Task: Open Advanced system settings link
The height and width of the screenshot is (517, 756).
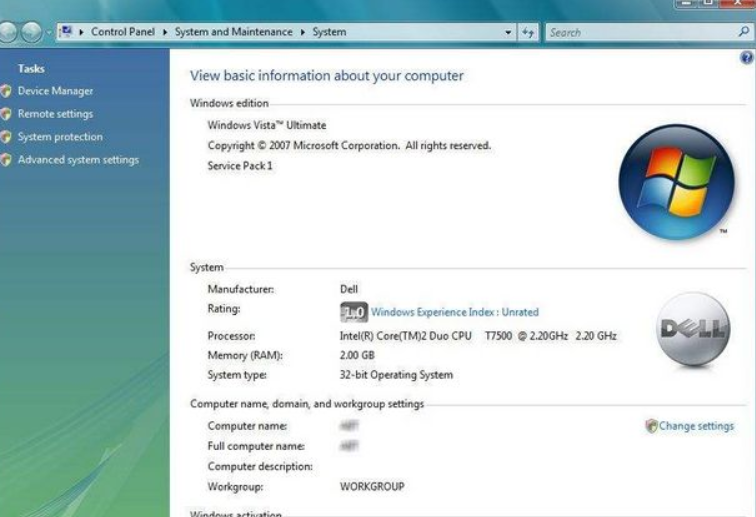Action: [x=78, y=160]
